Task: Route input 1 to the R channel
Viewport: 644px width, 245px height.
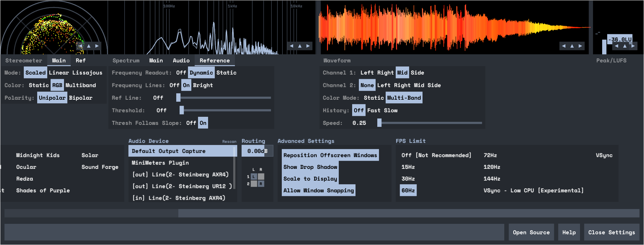Action: tap(261, 177)
